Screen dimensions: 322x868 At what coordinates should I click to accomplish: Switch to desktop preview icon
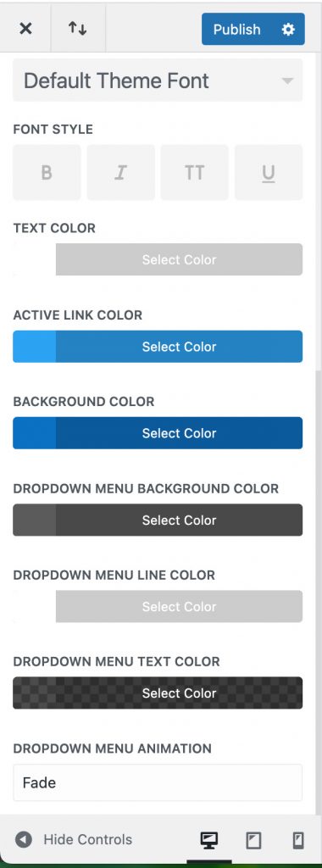(x=208, y=840)
